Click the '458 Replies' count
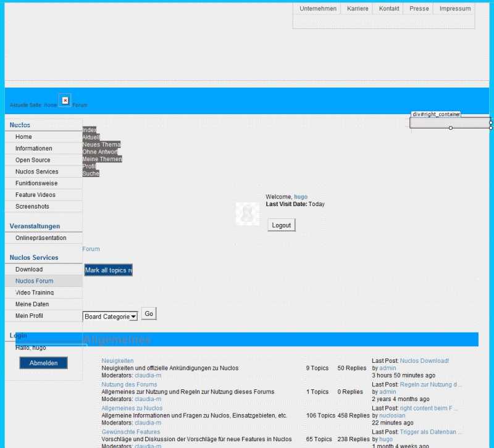494x448 pixels. [x=353, y=415]
